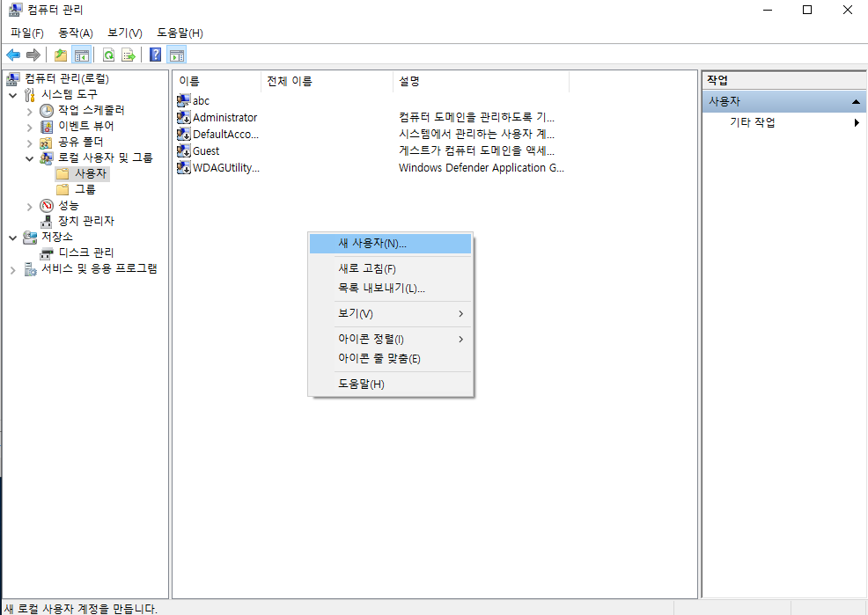This screenshot has width=868, height=615.
Task: Choose 새로 고침(F) from context menu
Action: tap(390, 268)
